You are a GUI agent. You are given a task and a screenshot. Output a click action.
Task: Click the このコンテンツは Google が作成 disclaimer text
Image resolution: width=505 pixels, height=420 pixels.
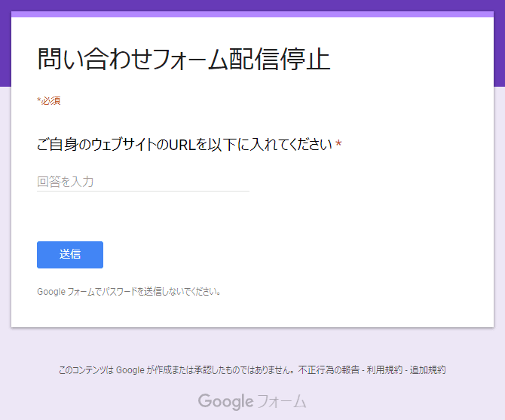176,369
